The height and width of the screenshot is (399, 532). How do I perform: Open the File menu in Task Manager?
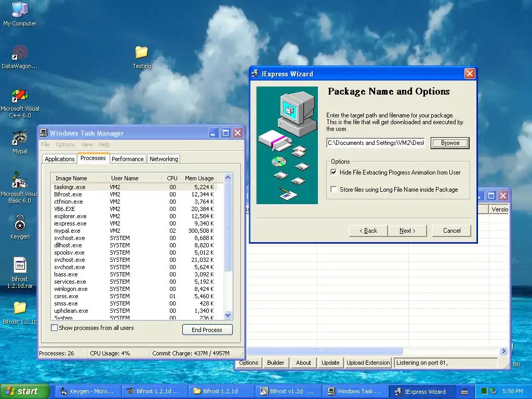click(x=45, y=144)
